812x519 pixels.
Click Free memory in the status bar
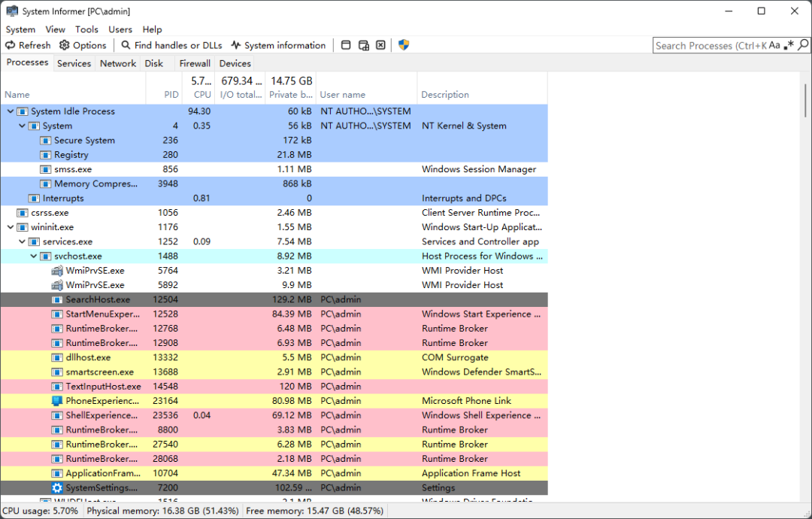point(315,511)
